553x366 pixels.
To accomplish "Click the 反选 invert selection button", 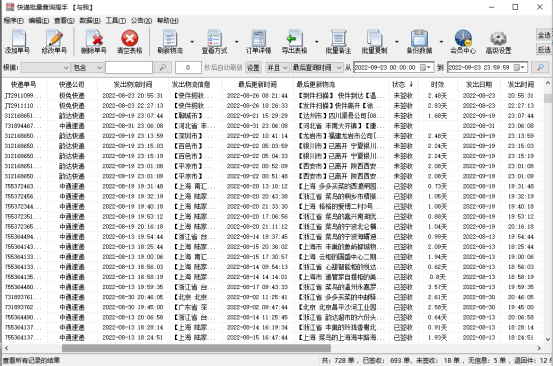I will (544, 50).
